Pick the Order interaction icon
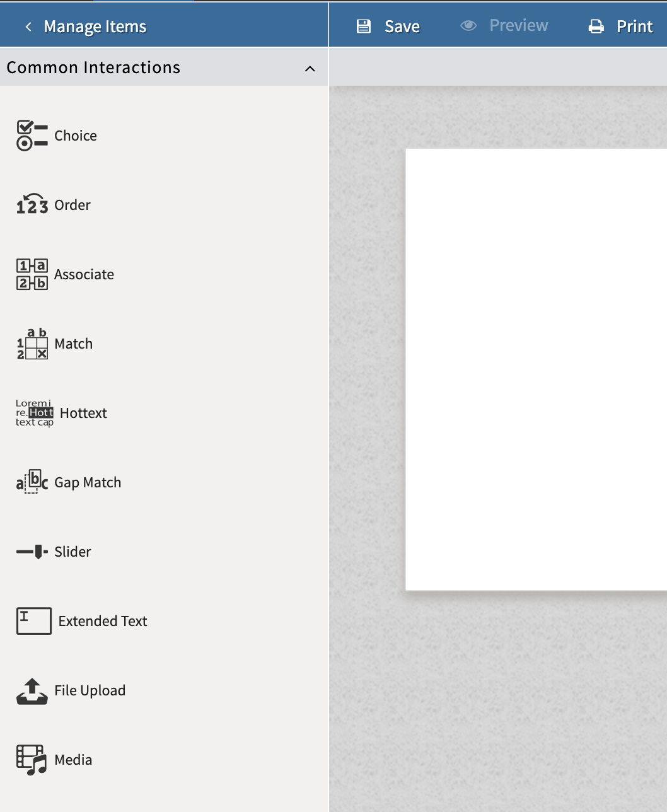Viewport: 667px width, 812px height. tap(32, 205)
